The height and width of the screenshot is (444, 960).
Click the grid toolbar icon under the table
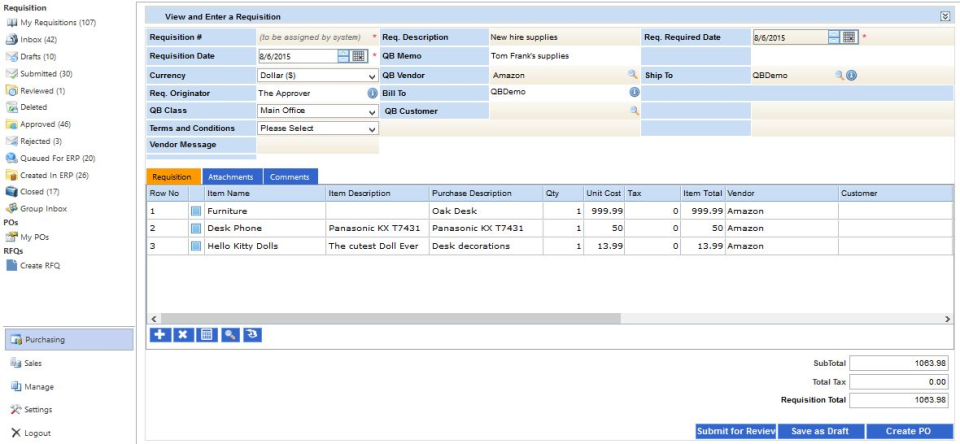click(206, 334)
